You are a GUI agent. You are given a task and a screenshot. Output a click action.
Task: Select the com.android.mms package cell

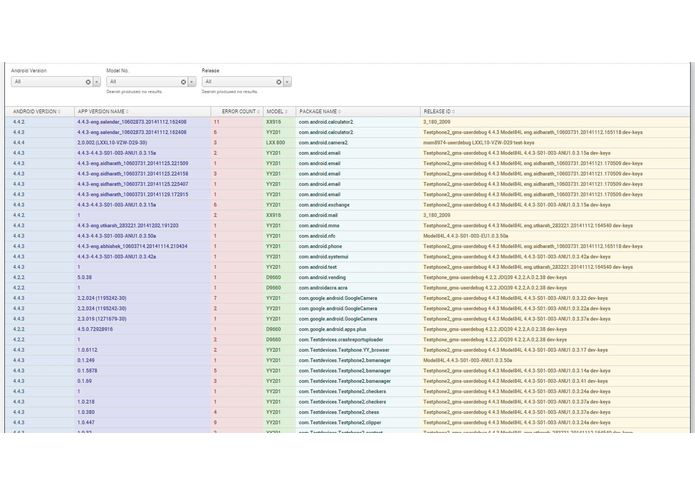coord(358,226)
